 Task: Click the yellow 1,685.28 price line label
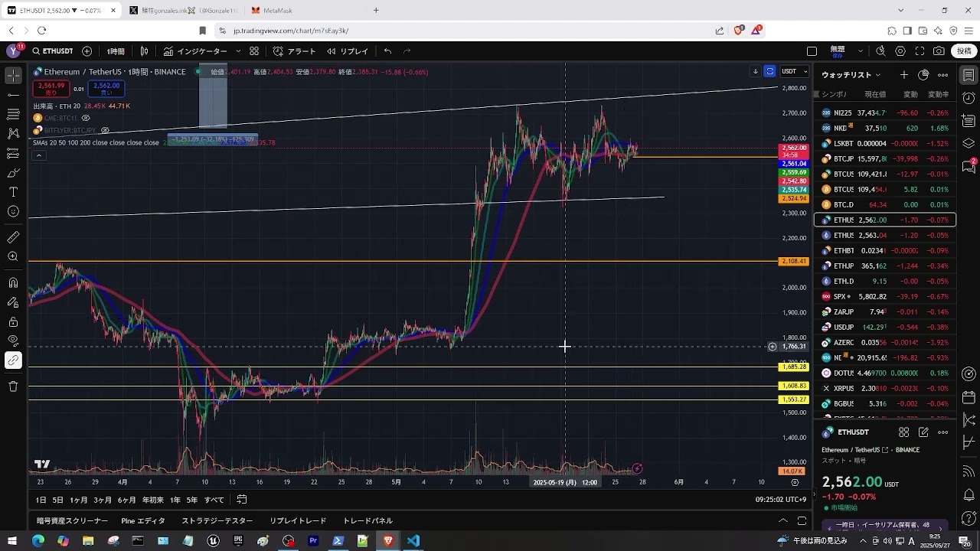click(x=793, y=367)
